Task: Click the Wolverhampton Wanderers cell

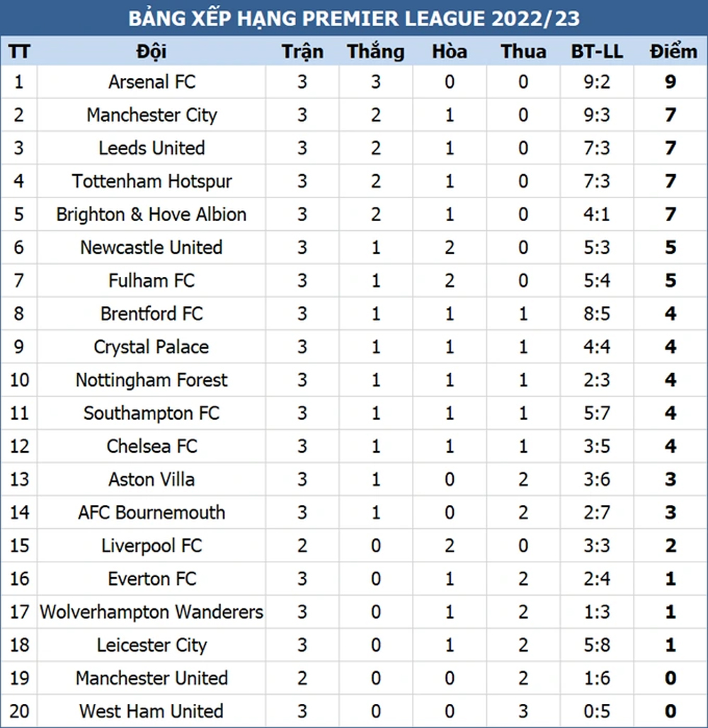Action: click(152, 613)
